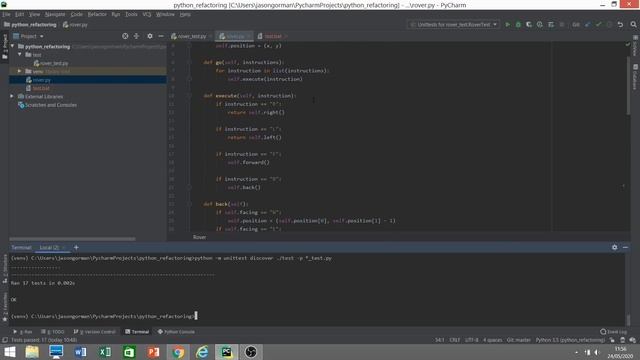The height and width of the screenshot is (360, 640).
Task: Open File Explorer from taskbar
Action: pyautogui.click(x=32, y=352)
